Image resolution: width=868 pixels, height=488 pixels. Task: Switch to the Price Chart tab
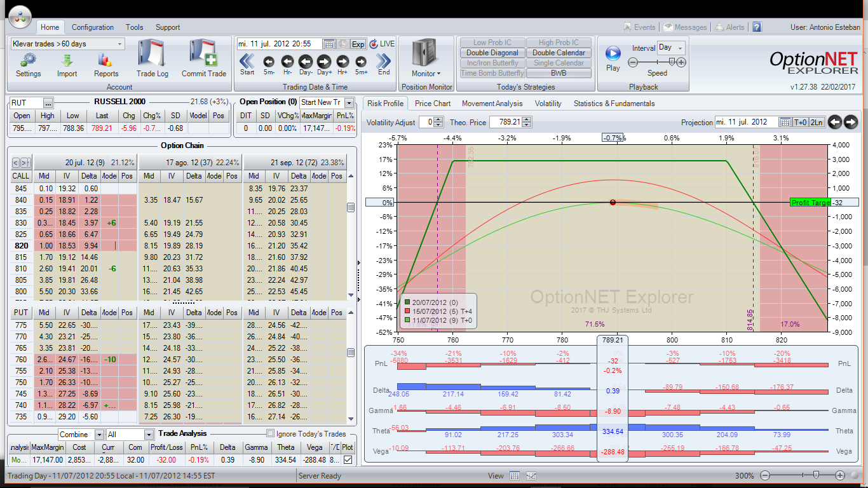(x=433, y=104)
